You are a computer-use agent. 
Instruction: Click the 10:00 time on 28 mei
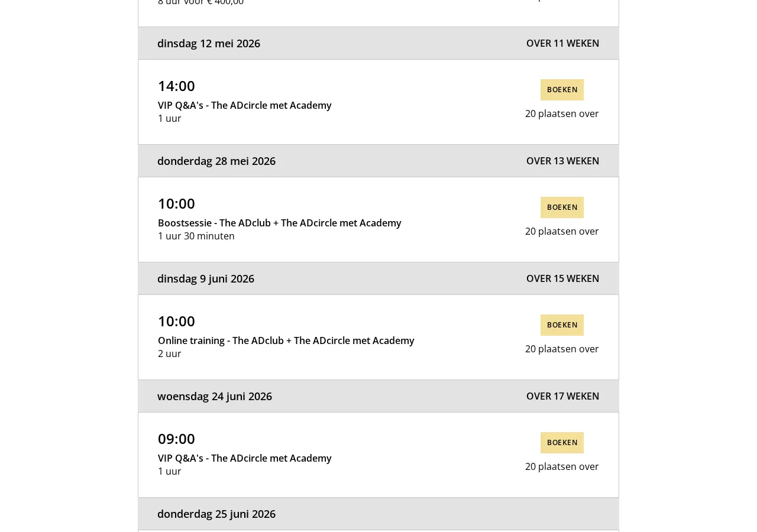pyautogui.click(x=176, y=203)
